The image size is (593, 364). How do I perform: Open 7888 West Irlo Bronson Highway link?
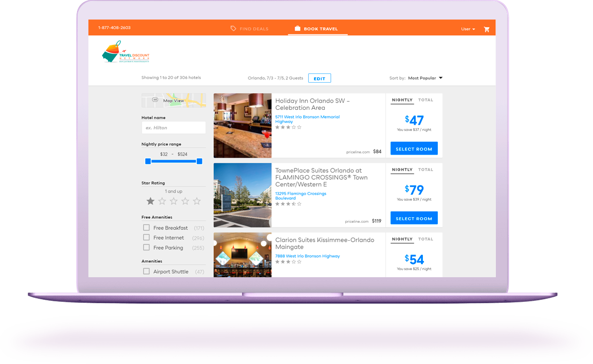coord(307,256)
